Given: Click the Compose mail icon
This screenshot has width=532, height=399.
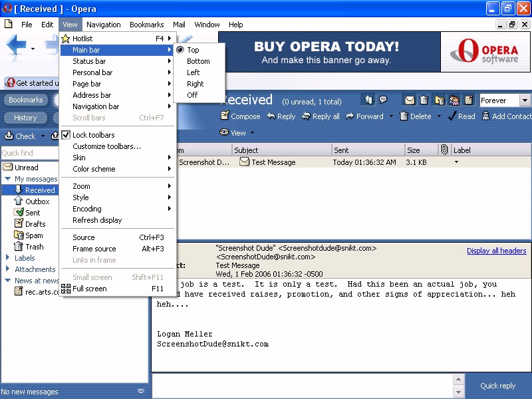Looking at the screenshot, I should 225,116.
